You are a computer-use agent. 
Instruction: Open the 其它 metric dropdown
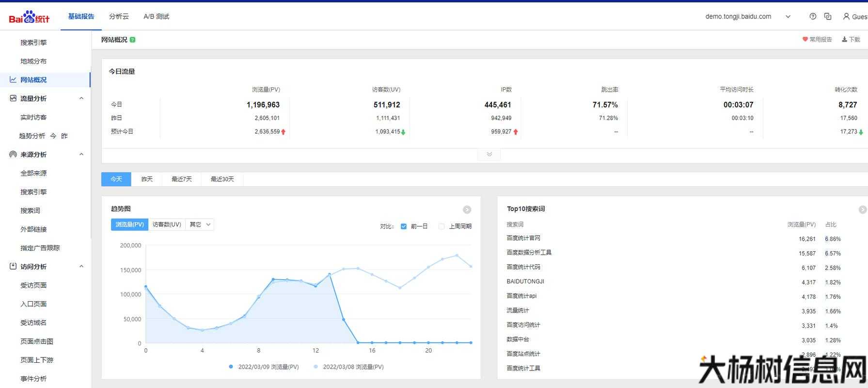point(200,225)
